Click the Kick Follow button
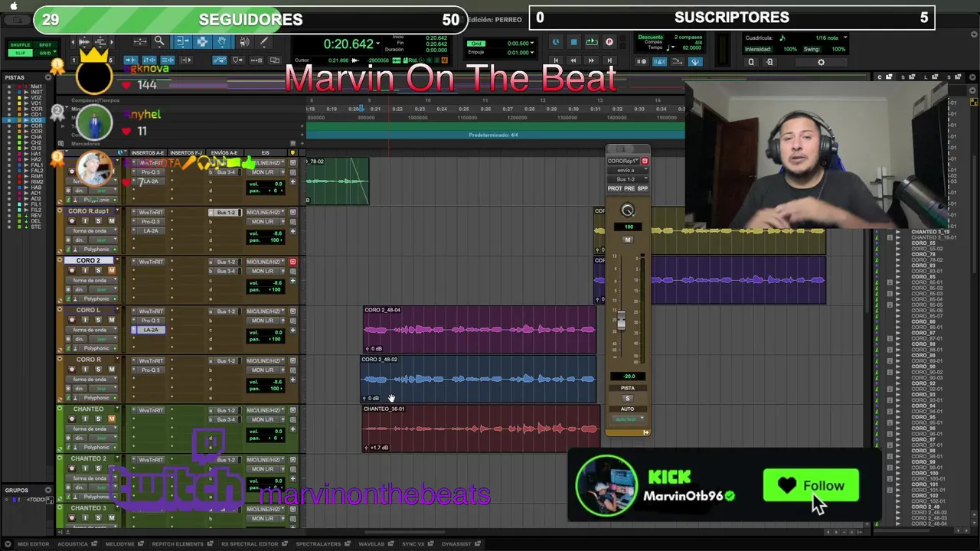The width and height of the screenshot is (980, 551). 811,486
